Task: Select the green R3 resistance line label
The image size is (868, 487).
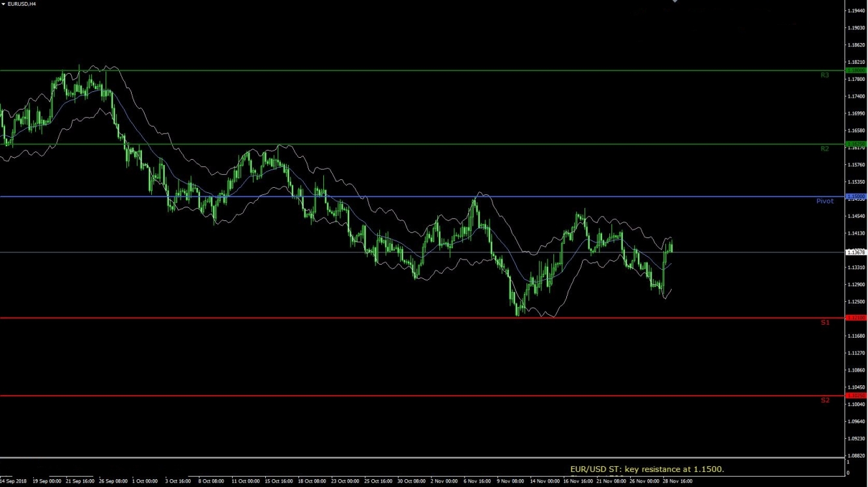Action: tap(824, 76)
